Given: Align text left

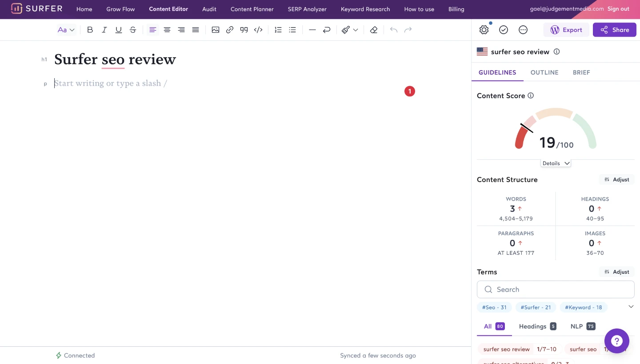Looking at the screenshot, I should click(153, 30).
